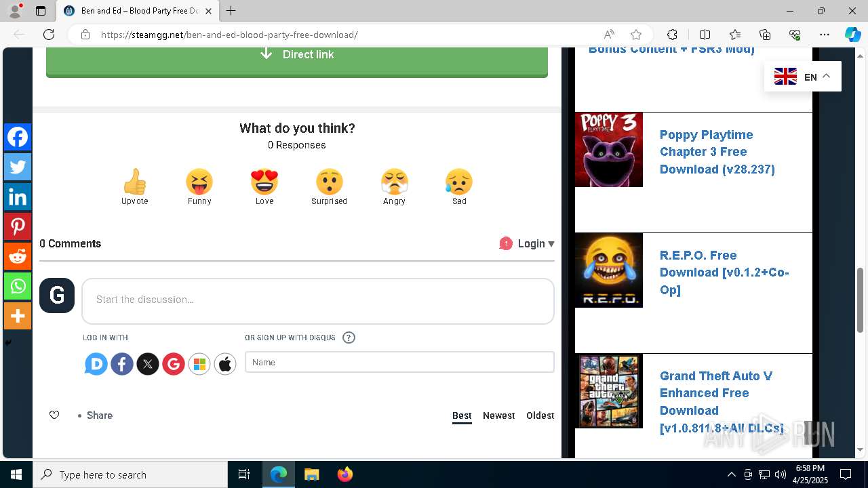Screen dimensions: 868x488
Task: Log in with Facebook round icon
Action: pos(122,364)
